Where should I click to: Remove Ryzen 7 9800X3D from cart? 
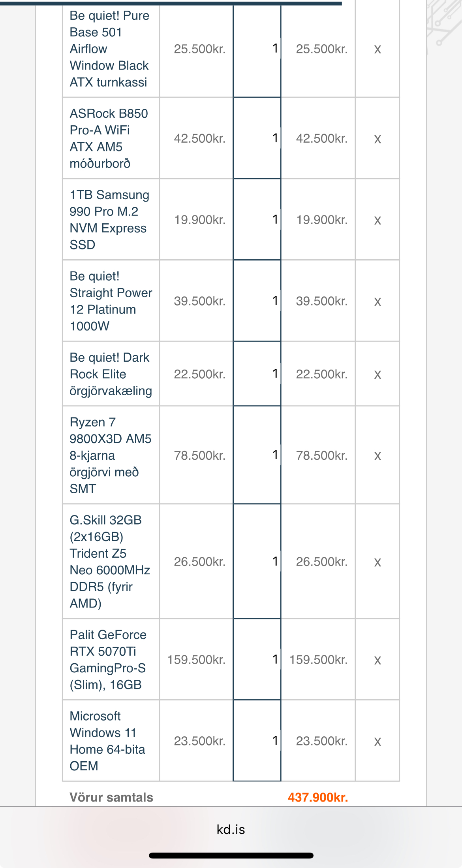377,456
